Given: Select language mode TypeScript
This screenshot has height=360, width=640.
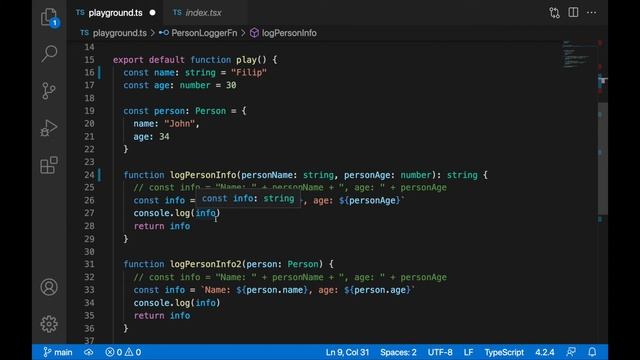Looking at the screenshot, I should tap(504, 352).
